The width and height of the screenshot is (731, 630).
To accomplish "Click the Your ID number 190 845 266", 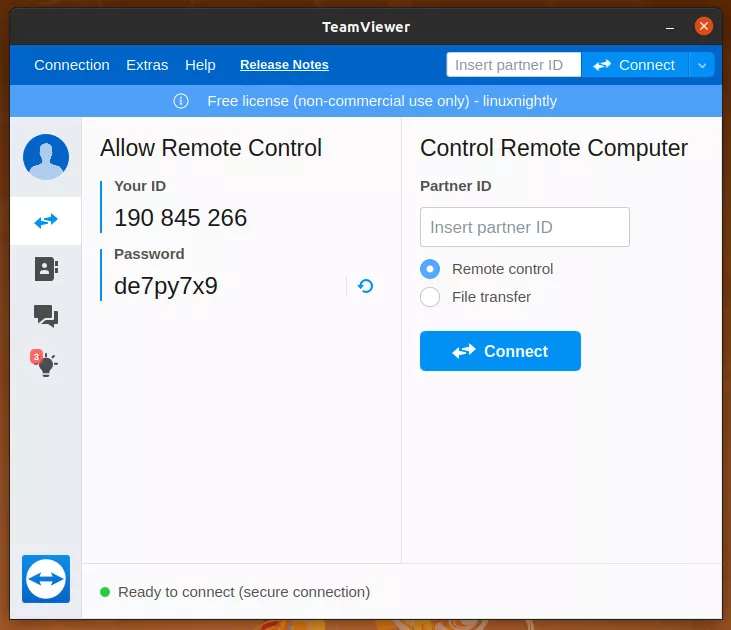I will [x=181, y=218].
